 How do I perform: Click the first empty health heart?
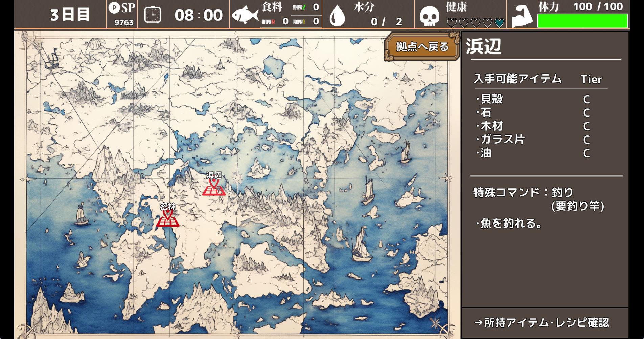[x=452, y=23]
